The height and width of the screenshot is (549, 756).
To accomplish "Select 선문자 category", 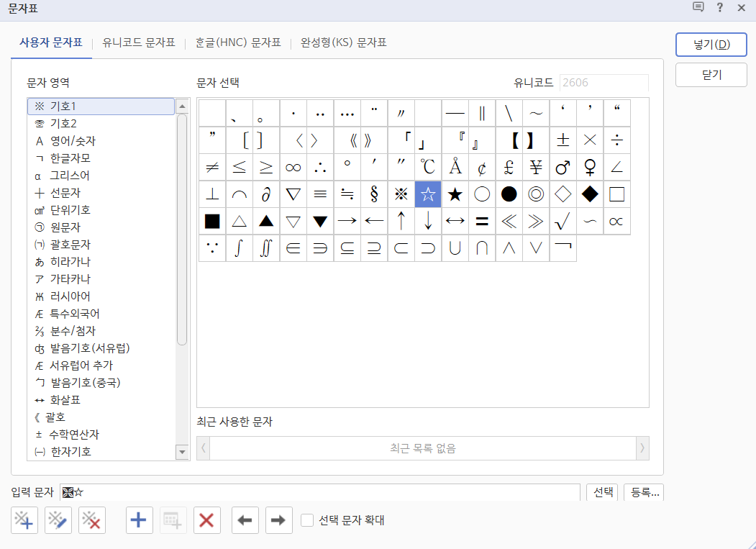I will pos(101,193).
